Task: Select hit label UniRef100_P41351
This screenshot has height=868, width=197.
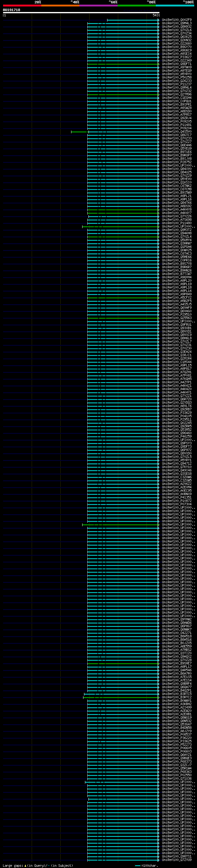Action: [177, 497]
